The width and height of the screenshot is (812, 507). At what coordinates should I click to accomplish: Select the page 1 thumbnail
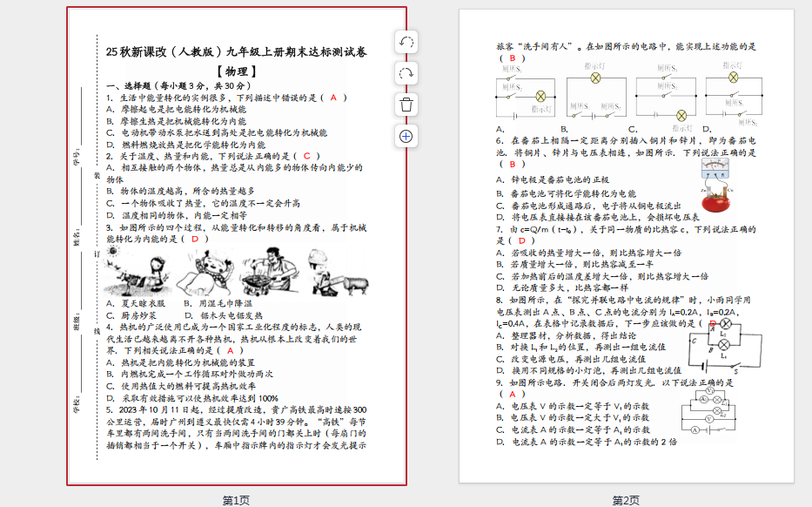coord(236,246)
